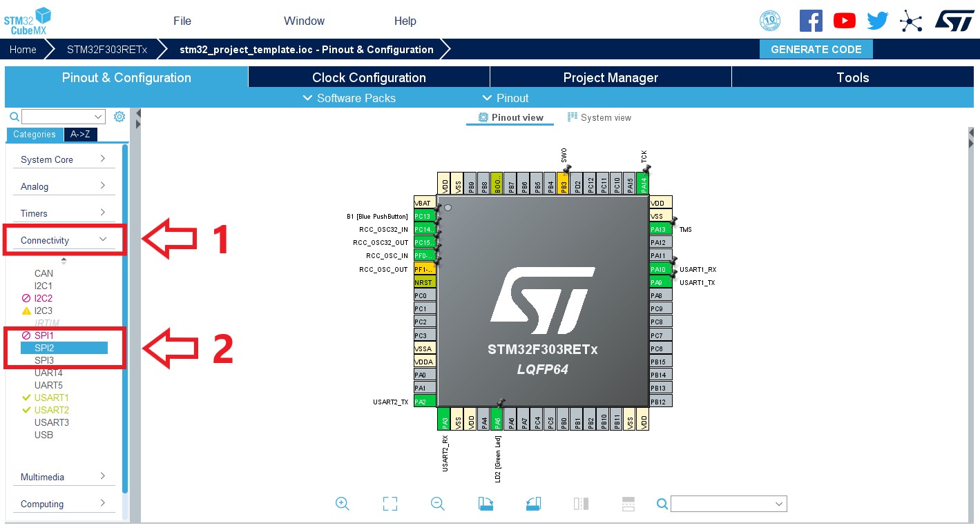The image size is (980, 530).
Task: Switch to the A->Z list tab
Action: (x=80, y=135)
